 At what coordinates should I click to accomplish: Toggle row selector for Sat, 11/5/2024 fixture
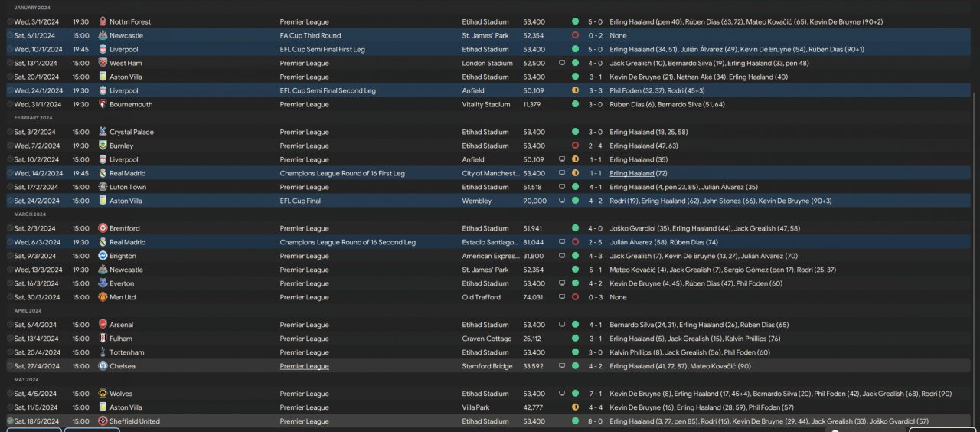point(11,407)
